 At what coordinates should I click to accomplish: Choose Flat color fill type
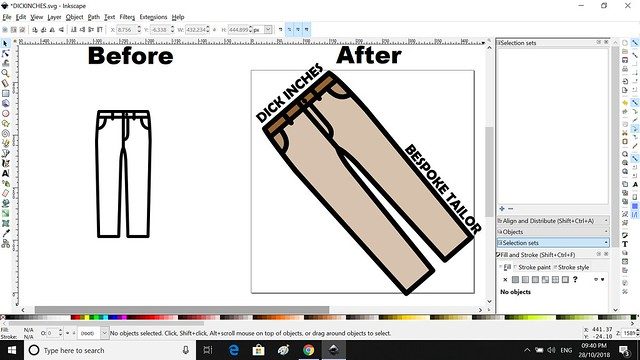516,280
